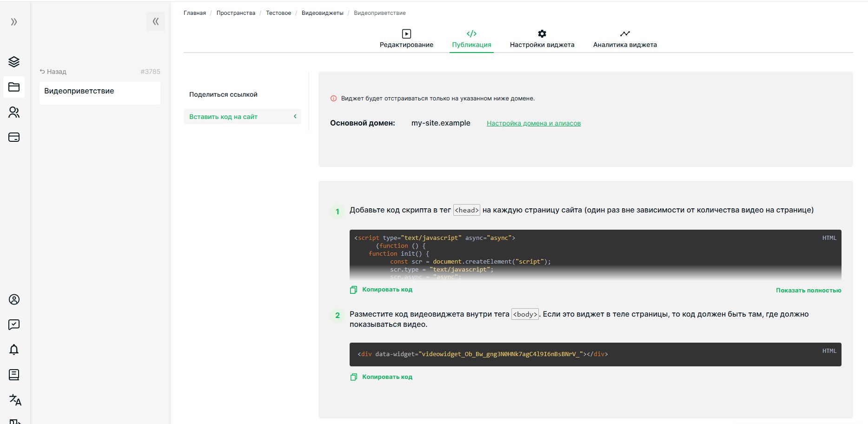
Task: Click the div data-widget code block
Action: (596, 355)
